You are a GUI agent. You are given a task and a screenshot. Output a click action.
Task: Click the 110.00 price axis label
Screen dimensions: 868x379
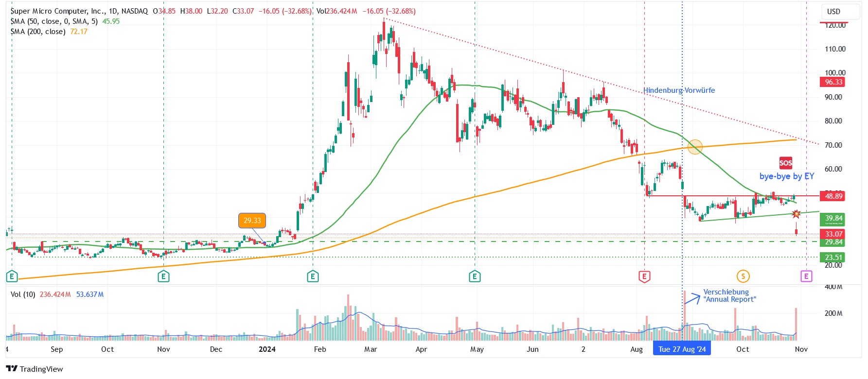point(835,49)
